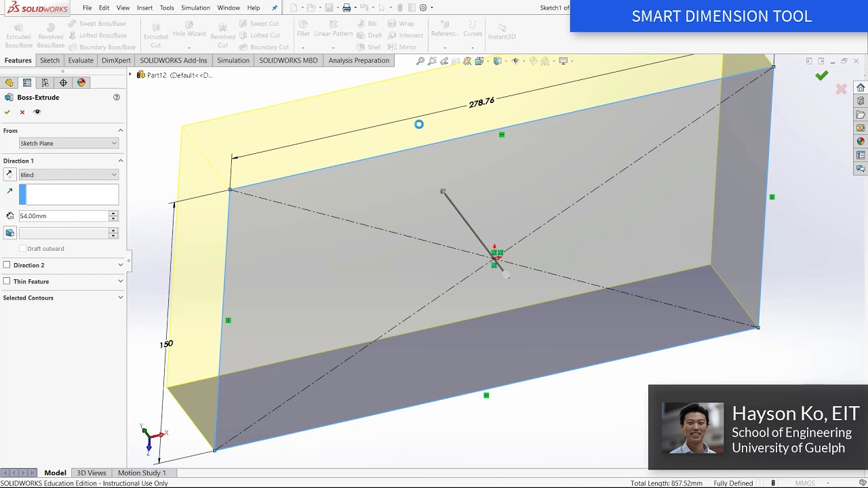Open the Appearances color ball task pane icon
Viewport: 868px width, 488px height.
861,142
